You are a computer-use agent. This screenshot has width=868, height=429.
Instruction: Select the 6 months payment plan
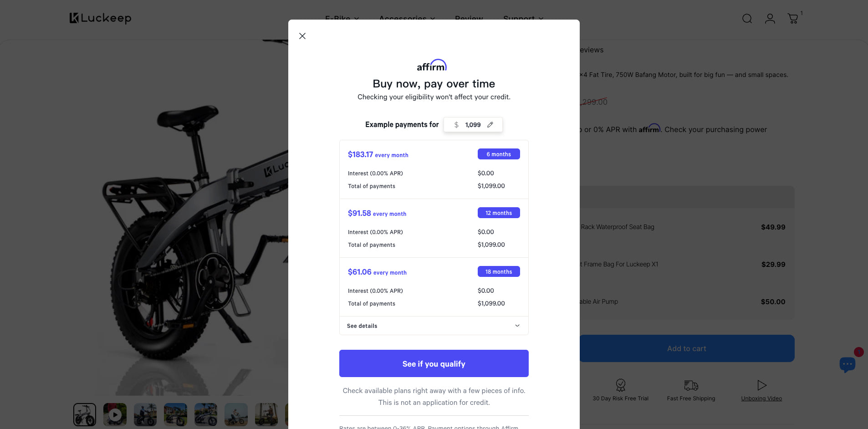(x=499, y=154)
